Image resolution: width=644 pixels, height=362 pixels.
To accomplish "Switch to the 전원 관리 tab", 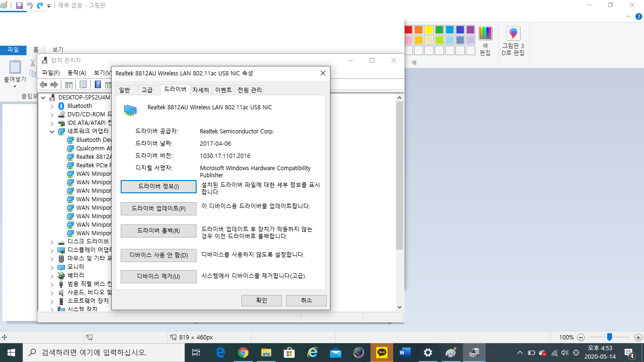I will (249, 90).
